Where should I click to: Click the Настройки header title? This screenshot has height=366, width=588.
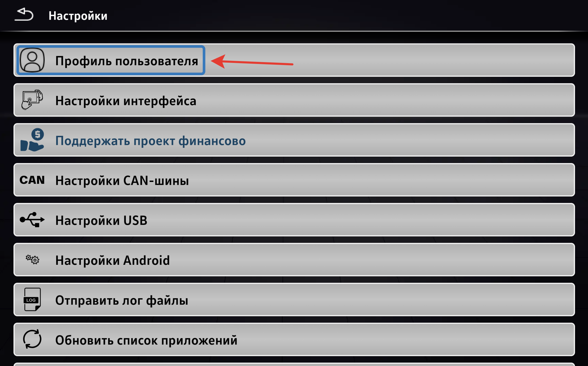point(78,16)
